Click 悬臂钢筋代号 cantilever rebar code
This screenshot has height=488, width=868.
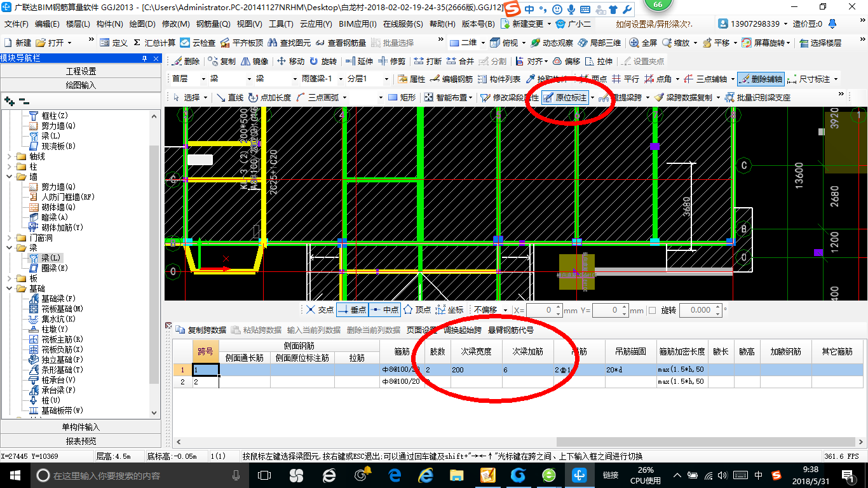pos(511,330)
